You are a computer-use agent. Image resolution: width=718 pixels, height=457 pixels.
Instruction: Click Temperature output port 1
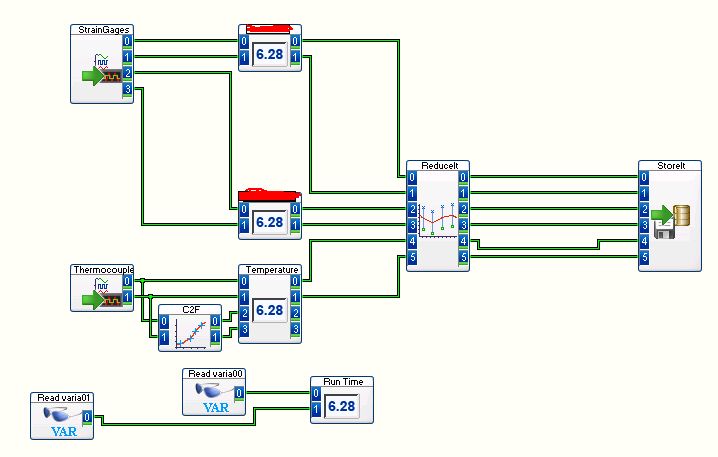tap(295, 297)
